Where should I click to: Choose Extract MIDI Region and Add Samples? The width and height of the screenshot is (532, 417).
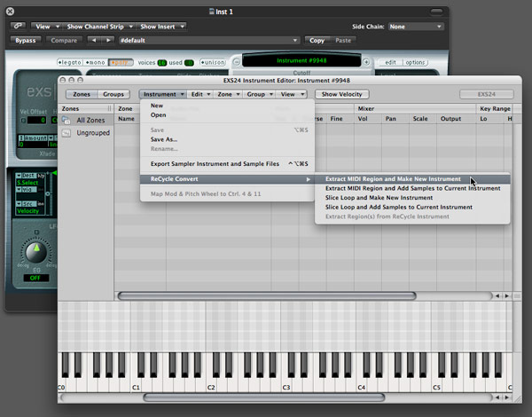pyautogui.click(x=412, y=188)
